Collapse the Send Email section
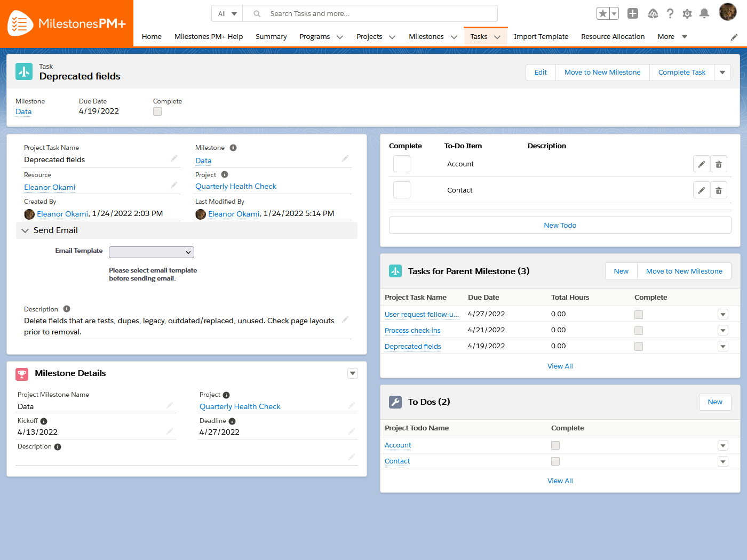Screen dimensions: 747x560 click(x=25, y=230)
